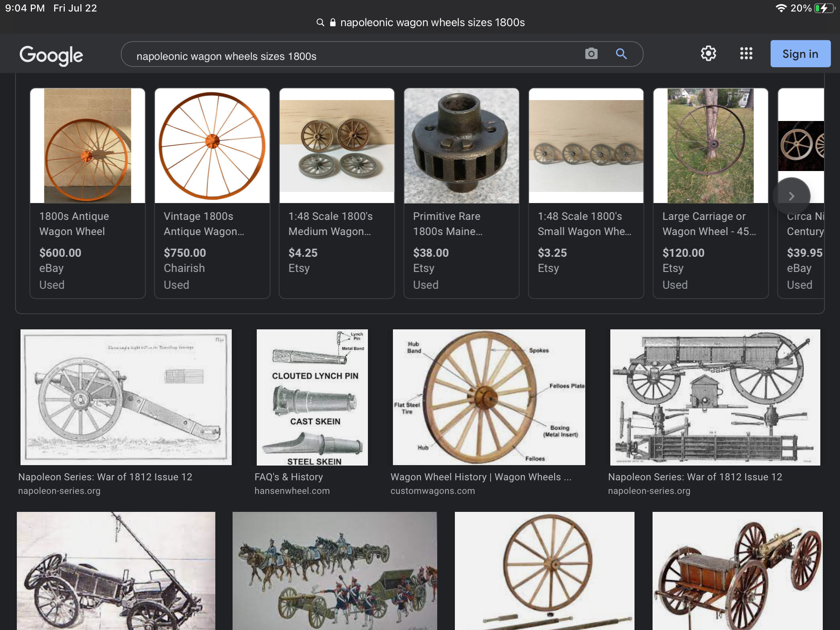Open the Google apps grid

tap(746, 53)
